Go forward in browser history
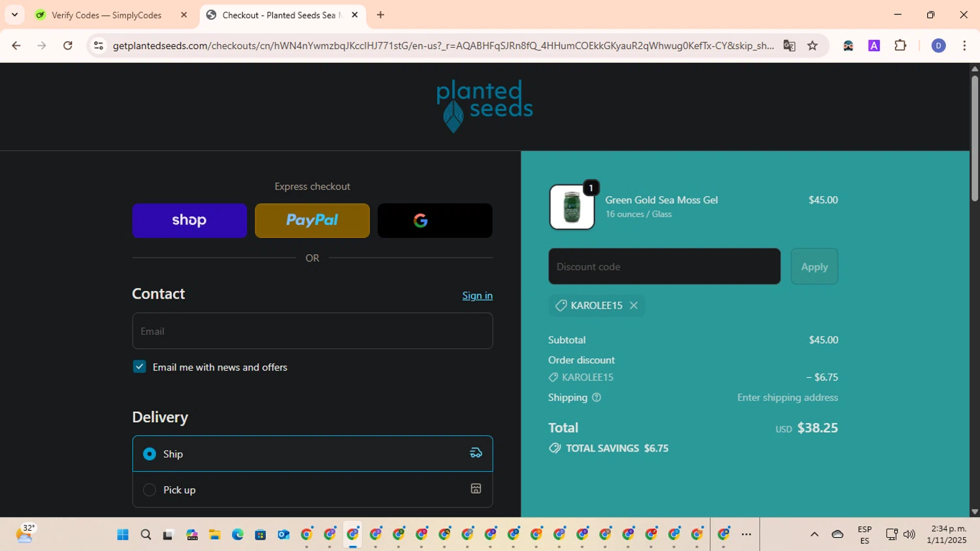 (x=42, y=46)
